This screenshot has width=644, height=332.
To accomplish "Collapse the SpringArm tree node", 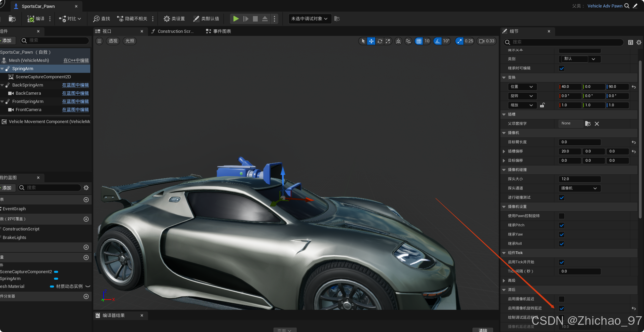I will tap(2, 69).
